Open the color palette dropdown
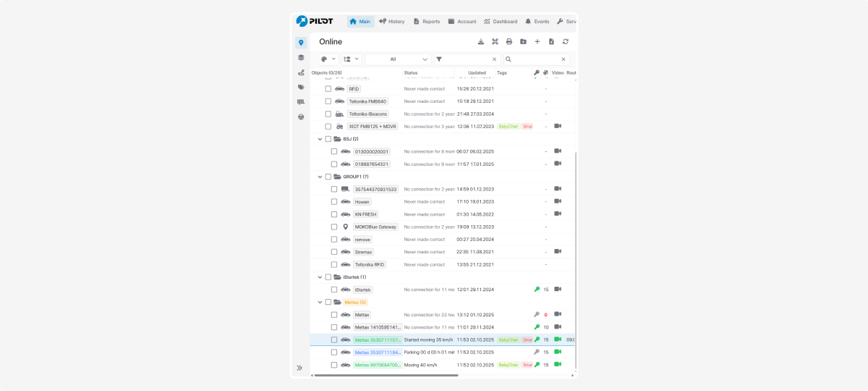The image size is (868, 391). point(328,59)
